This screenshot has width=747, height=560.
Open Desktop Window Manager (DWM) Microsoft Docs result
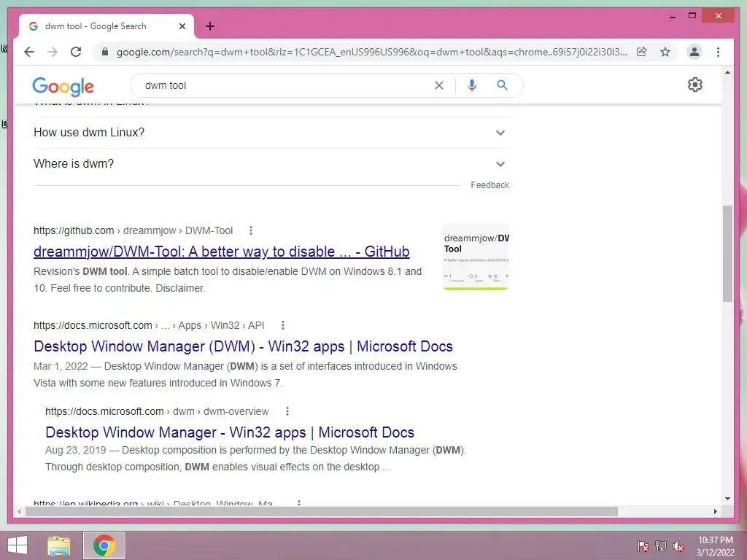click(x=243, y=346)
